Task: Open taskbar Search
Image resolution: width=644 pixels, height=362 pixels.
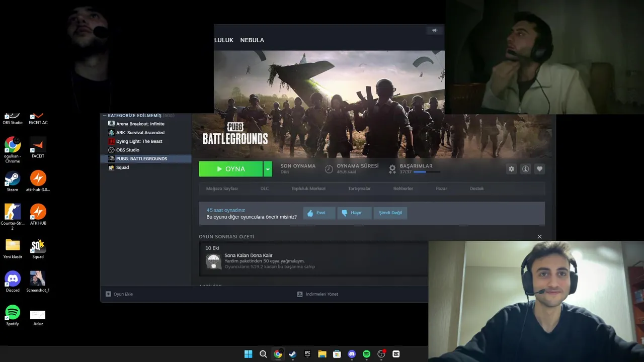Action: pyautogui.click(x=263, y=354)
